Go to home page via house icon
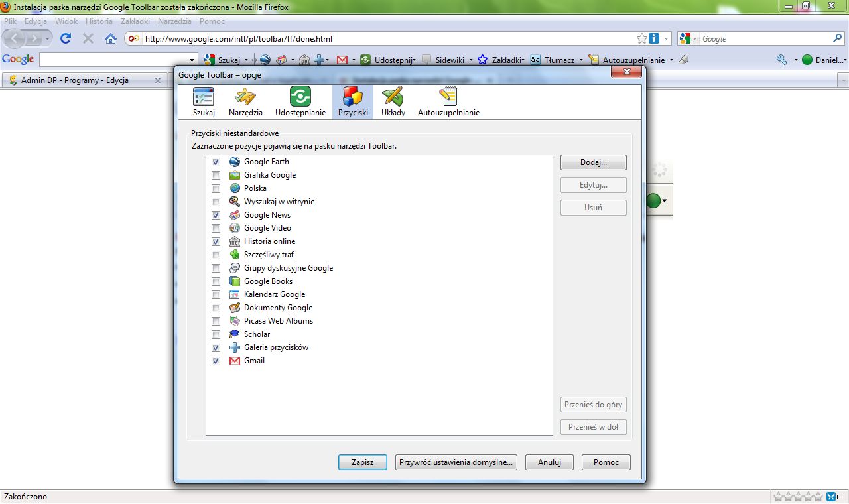The height and width of the screenshot is (504, 849). (x=111, y=38)
